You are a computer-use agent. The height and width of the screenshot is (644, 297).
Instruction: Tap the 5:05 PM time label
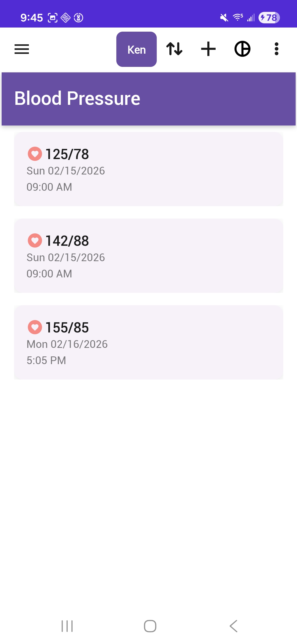point(46,360)
